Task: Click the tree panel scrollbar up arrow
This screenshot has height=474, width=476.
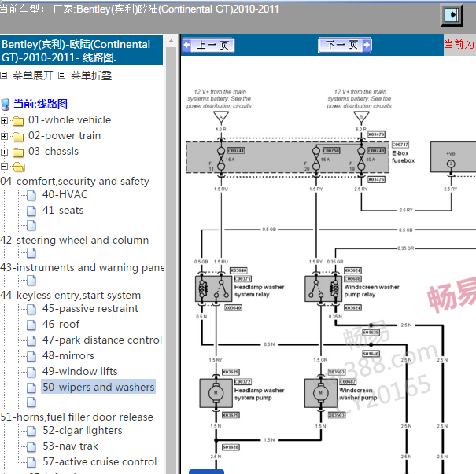Action: tap(171, 41)
